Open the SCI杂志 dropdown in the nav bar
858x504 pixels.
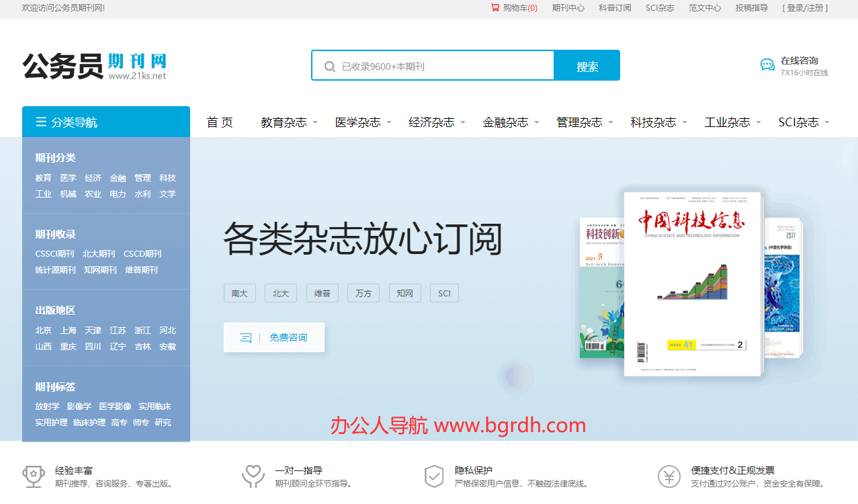tap(799, 122)
